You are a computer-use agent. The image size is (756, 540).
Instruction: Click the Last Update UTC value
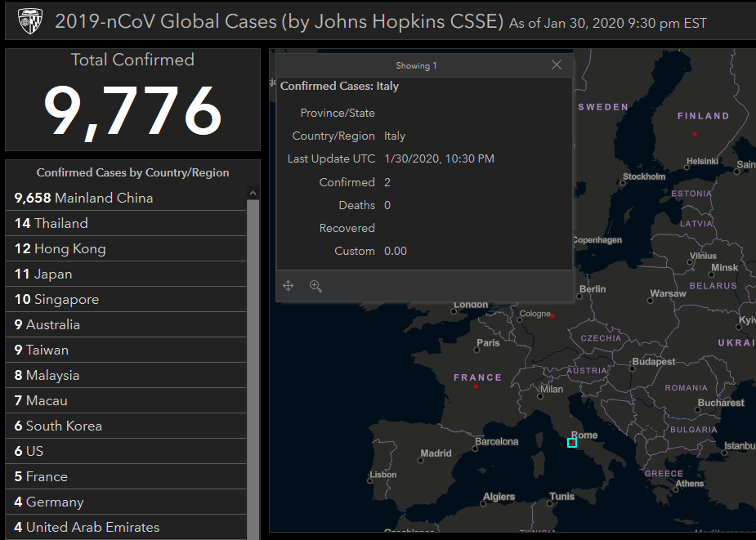pyautogui.click(x=439, y=158)
